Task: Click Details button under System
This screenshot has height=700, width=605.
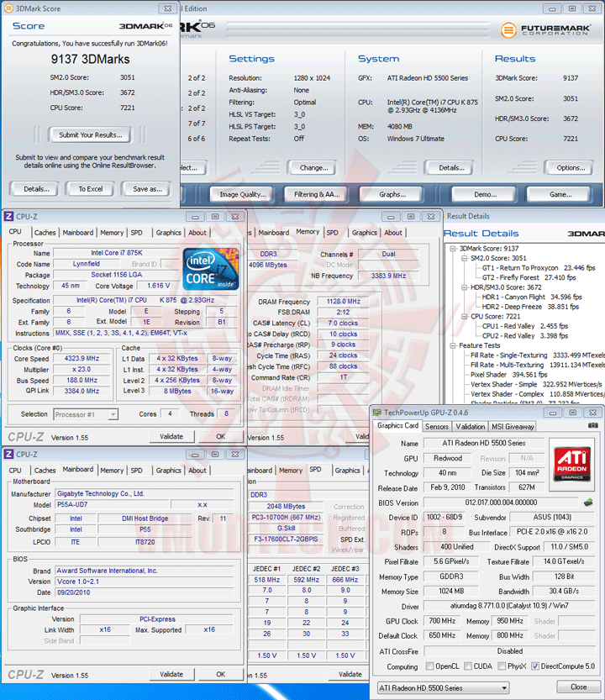Action: coord(451,168)
